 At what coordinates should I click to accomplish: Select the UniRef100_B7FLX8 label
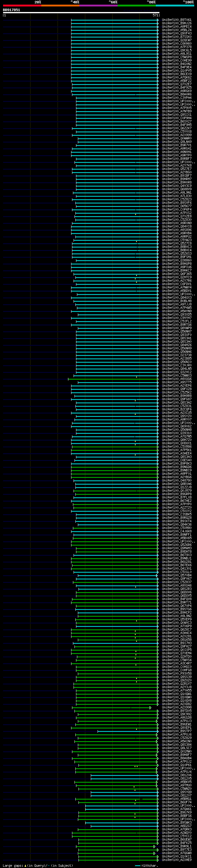176,497
